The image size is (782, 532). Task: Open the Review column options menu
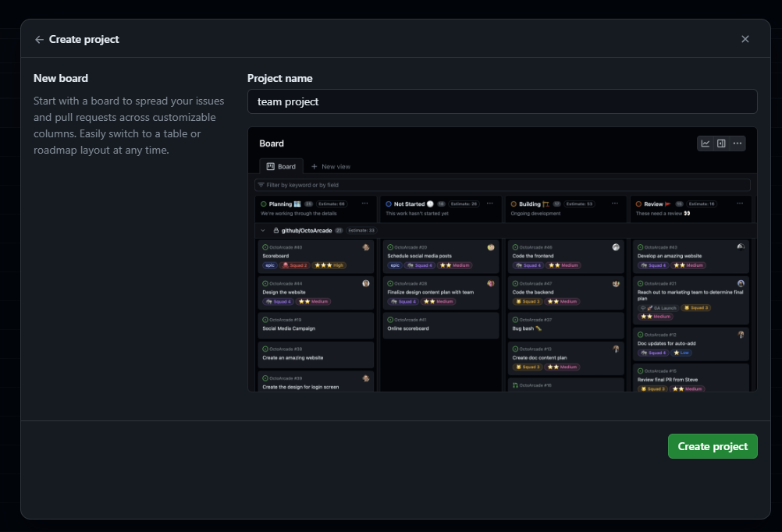740,204
